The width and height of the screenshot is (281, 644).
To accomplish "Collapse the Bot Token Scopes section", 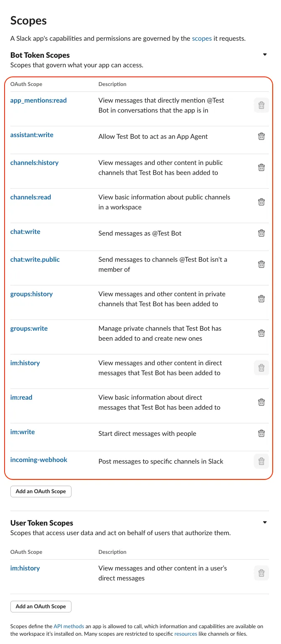I will pyautogui.click(x=265, y=55).
